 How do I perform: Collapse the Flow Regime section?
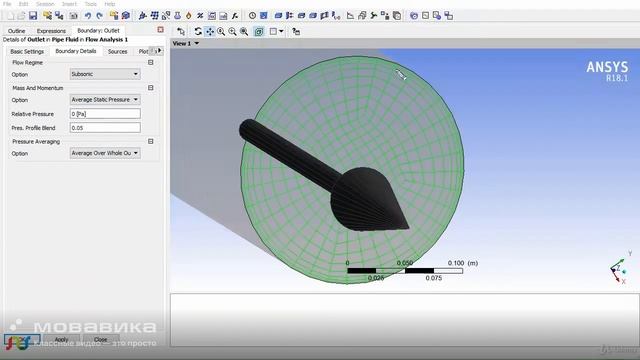[151, 62]
